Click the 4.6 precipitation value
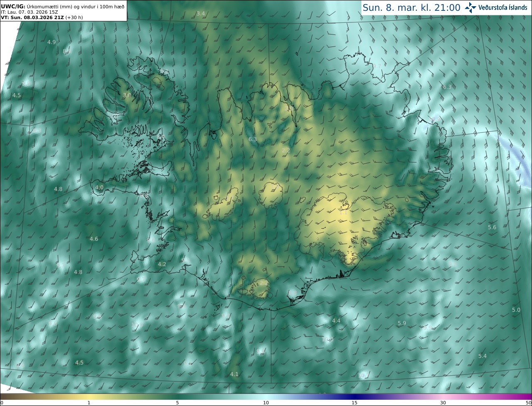 coord(94,239)
